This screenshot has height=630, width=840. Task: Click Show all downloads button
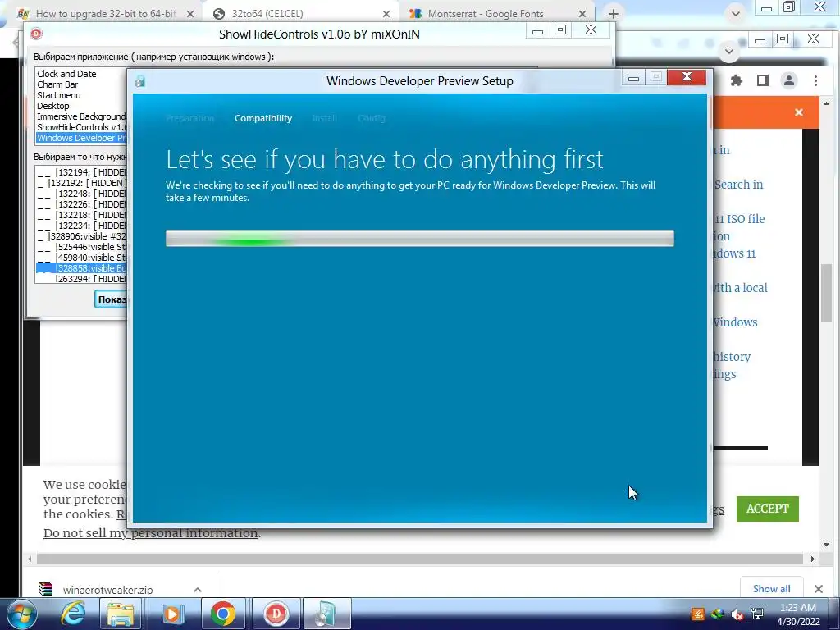coord(771,589)
